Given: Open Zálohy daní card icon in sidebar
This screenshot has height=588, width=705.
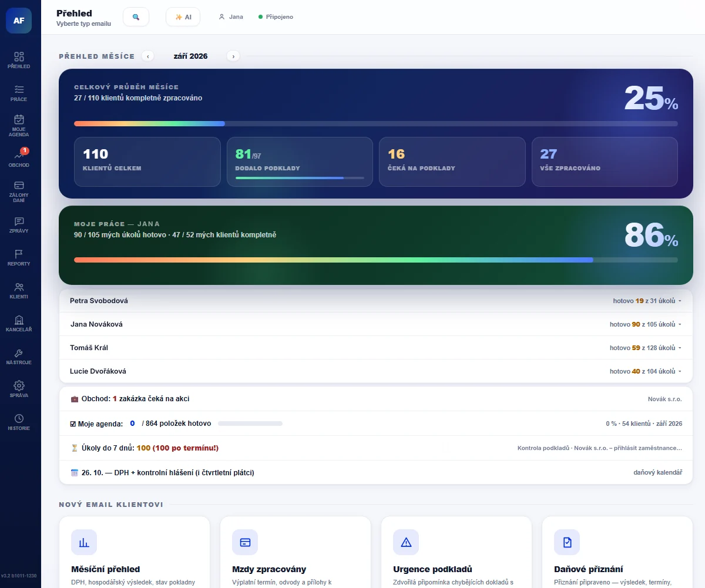Looking at the screenshot, I should pyautogui.click(x=19, y=184).
